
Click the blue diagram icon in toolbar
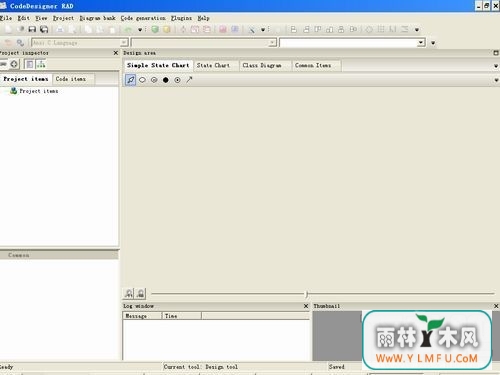(x=235, y=29)
